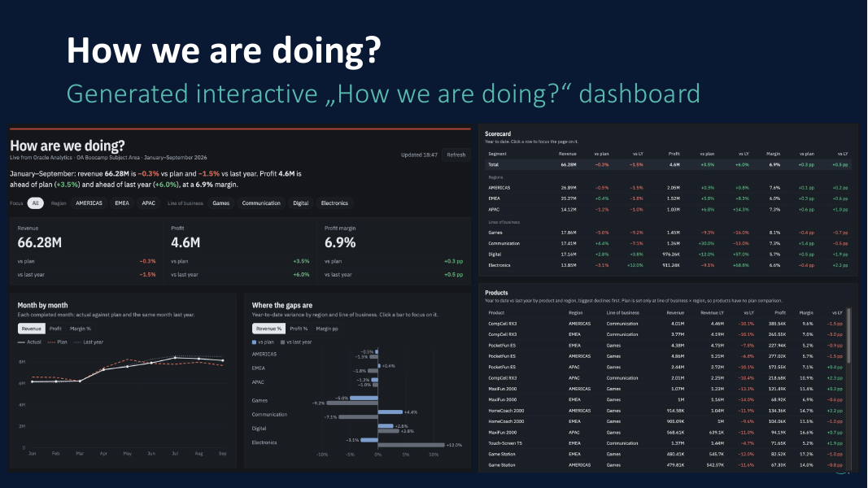Focus on the Communication row in Scorecard

click(667, 243)
